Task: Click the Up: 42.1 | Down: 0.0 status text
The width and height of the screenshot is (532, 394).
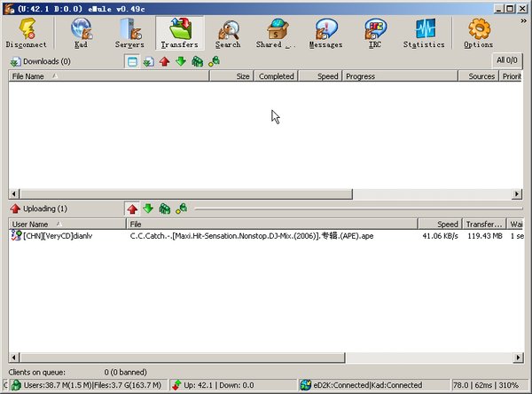Action: (x=219, y=385)
